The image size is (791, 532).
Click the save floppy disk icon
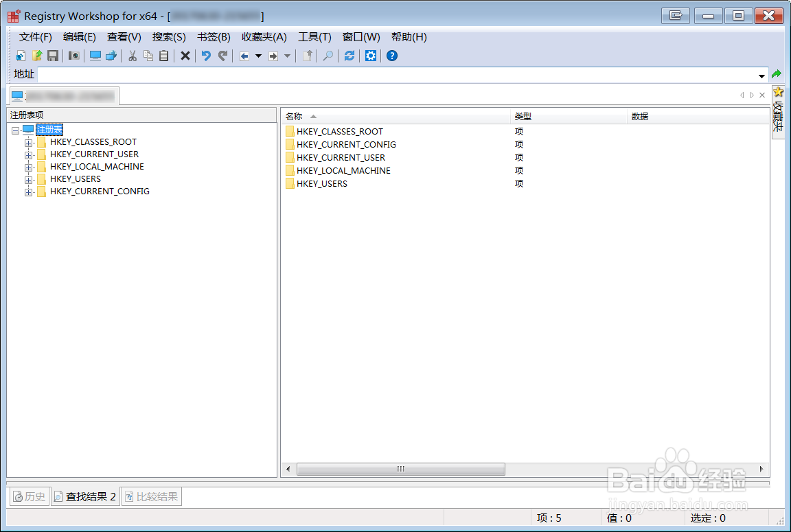coord(53,56)
